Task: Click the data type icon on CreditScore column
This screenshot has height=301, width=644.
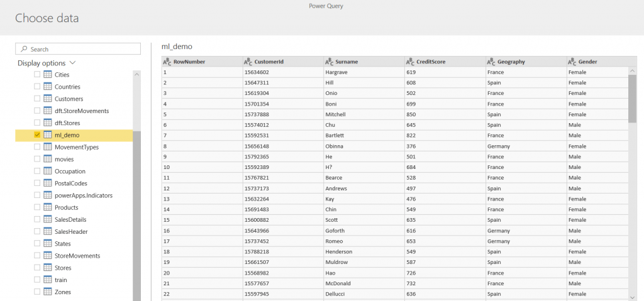Action: click(411, 62)
